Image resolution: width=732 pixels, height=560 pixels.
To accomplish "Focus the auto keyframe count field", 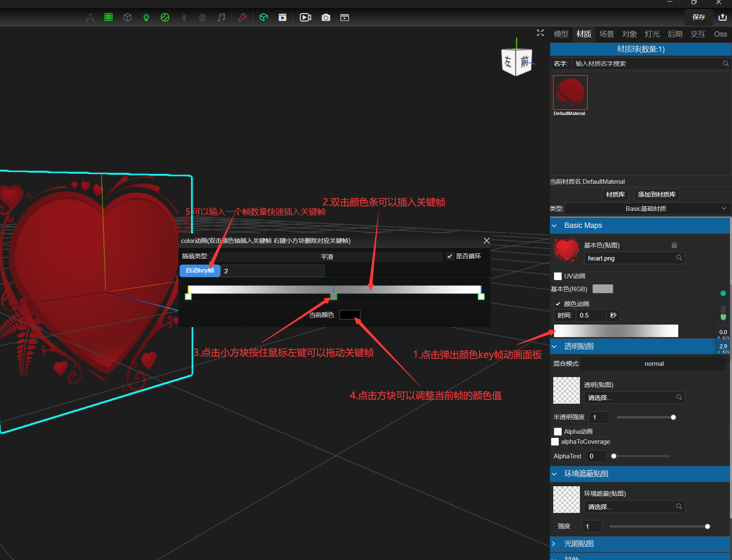I will pos(272,271).
